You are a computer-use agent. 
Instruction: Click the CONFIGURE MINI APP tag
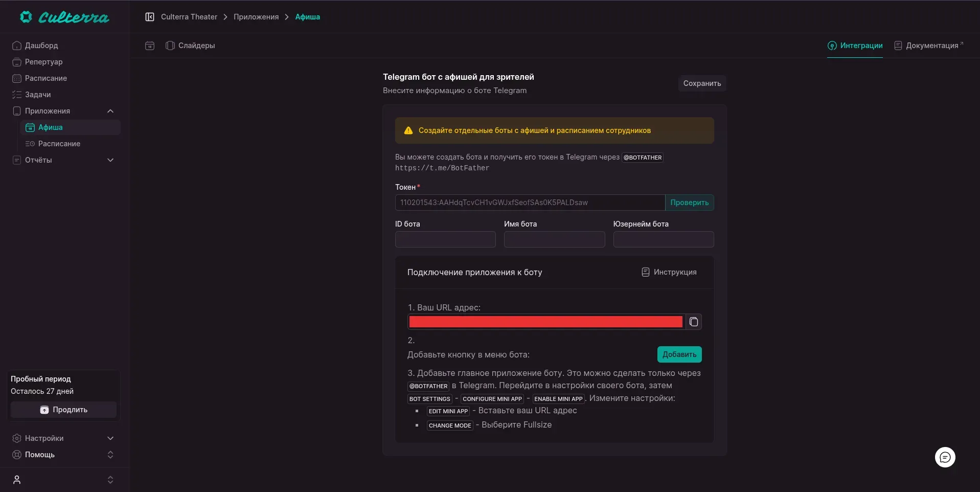(x=492, y=399)
